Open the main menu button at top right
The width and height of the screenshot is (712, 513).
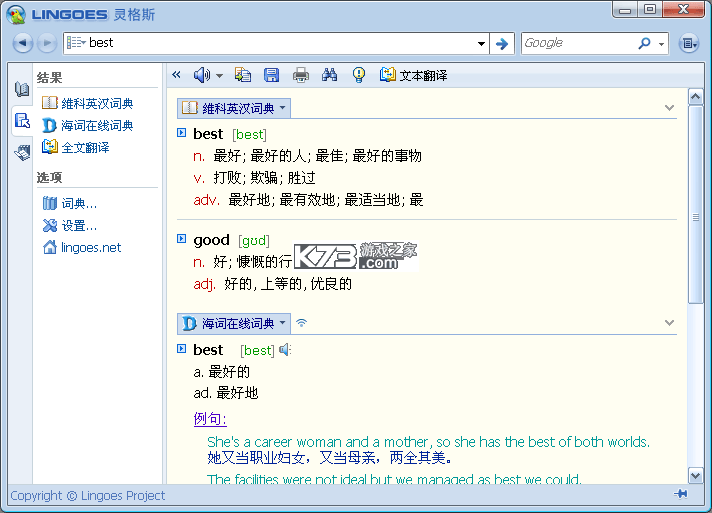click(688, 43)
